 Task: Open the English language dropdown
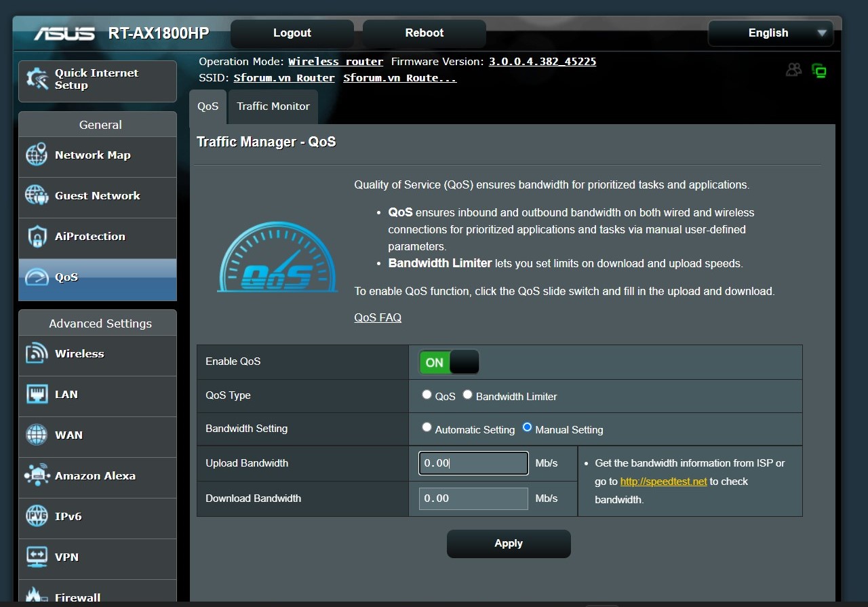coord(770,33)
